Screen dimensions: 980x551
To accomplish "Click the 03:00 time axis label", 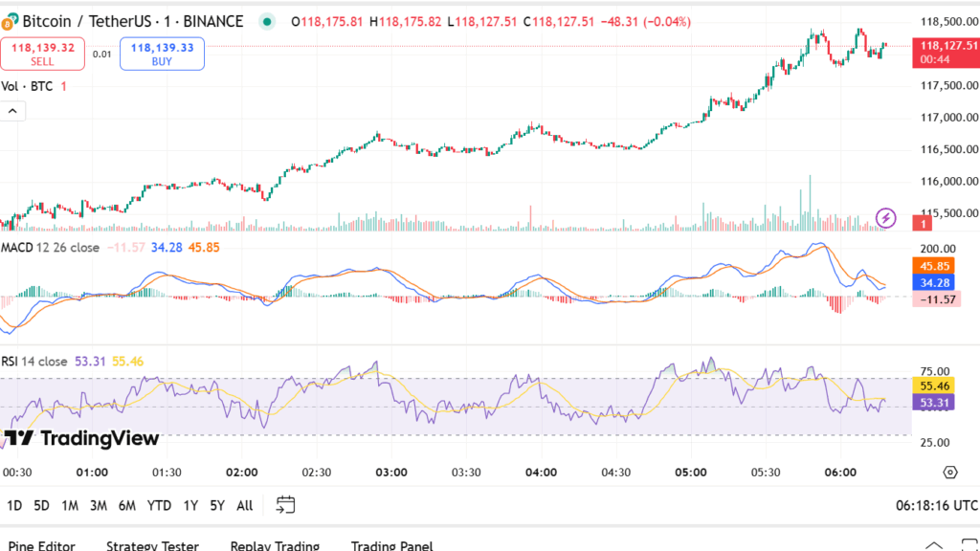I will 391,473.
